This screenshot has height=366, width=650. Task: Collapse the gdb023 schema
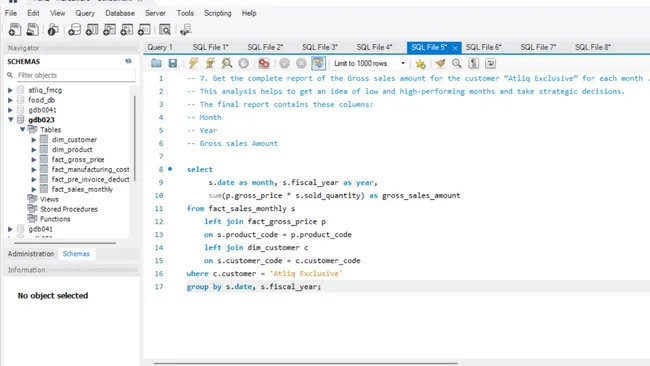point(10,120)
